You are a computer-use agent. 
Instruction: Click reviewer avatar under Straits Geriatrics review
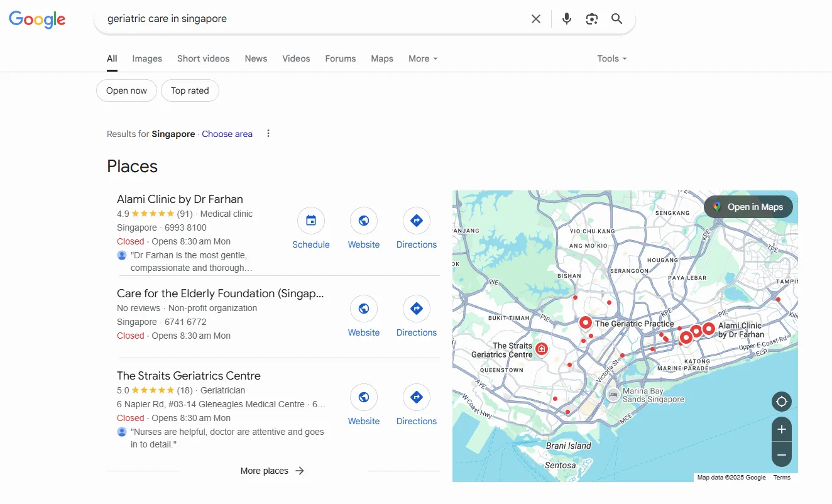coord(122,432)
